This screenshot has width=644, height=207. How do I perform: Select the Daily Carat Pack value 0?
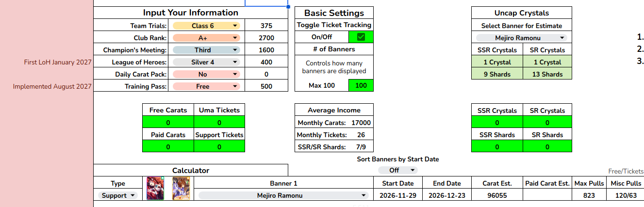click(x=266, y=74)
